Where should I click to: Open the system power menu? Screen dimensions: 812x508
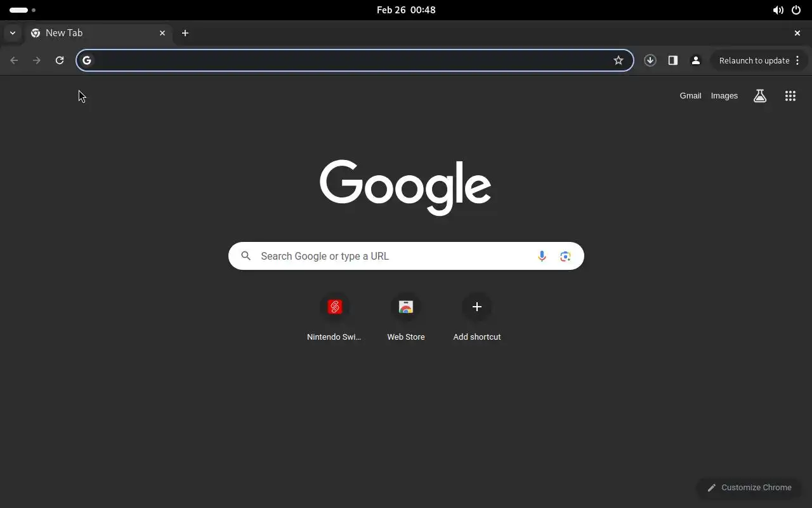796,10
